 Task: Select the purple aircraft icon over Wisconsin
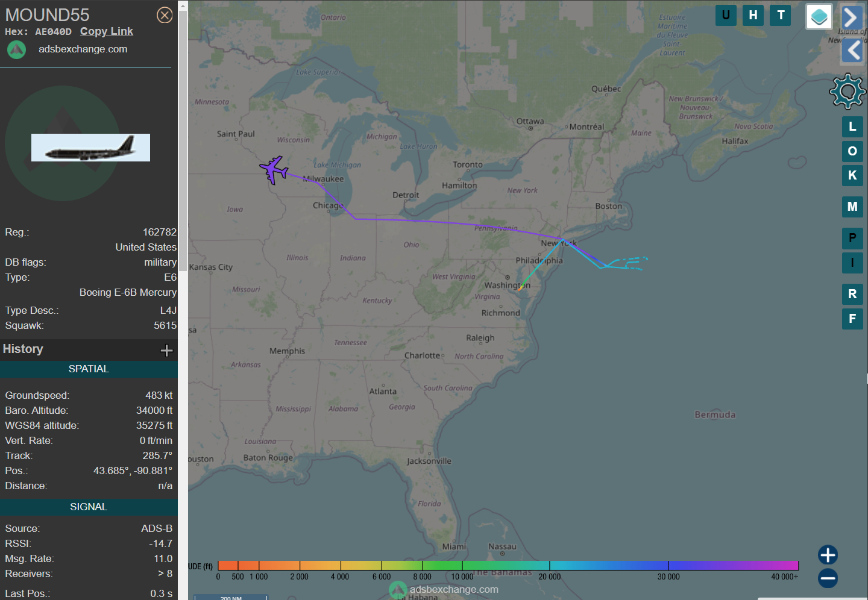point(274,170)
